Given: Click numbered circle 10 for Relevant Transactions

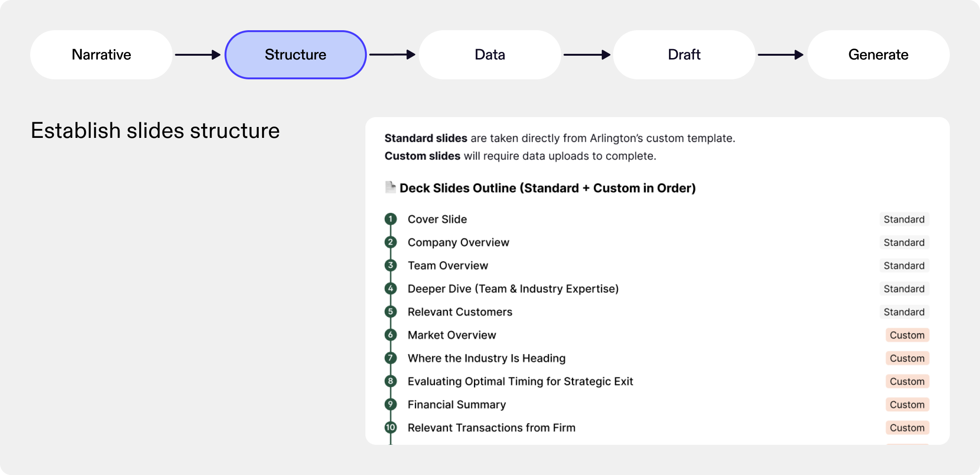Looking at the screenshot, I should 390,427.
